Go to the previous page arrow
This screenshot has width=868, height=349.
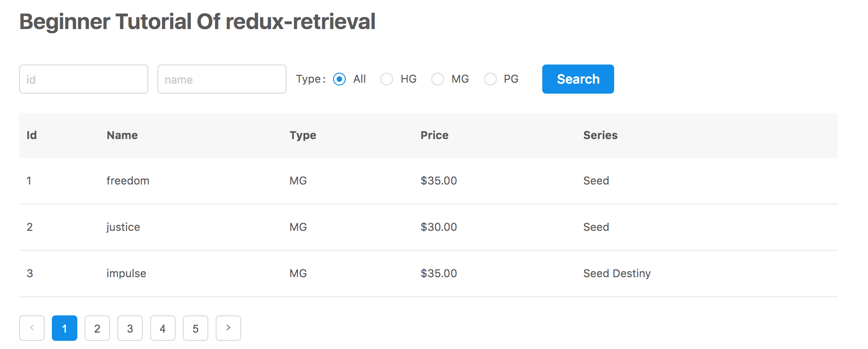[32, 328]
